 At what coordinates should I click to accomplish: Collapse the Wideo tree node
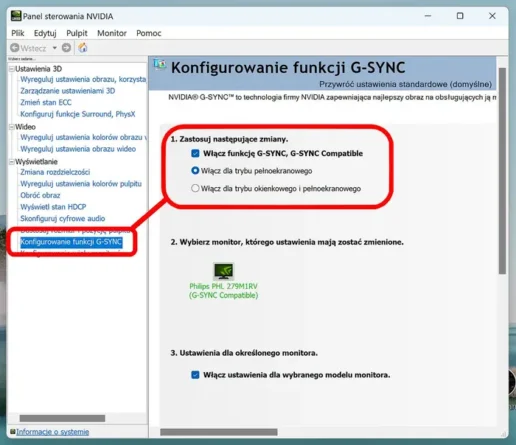click(x=12, y=127)
